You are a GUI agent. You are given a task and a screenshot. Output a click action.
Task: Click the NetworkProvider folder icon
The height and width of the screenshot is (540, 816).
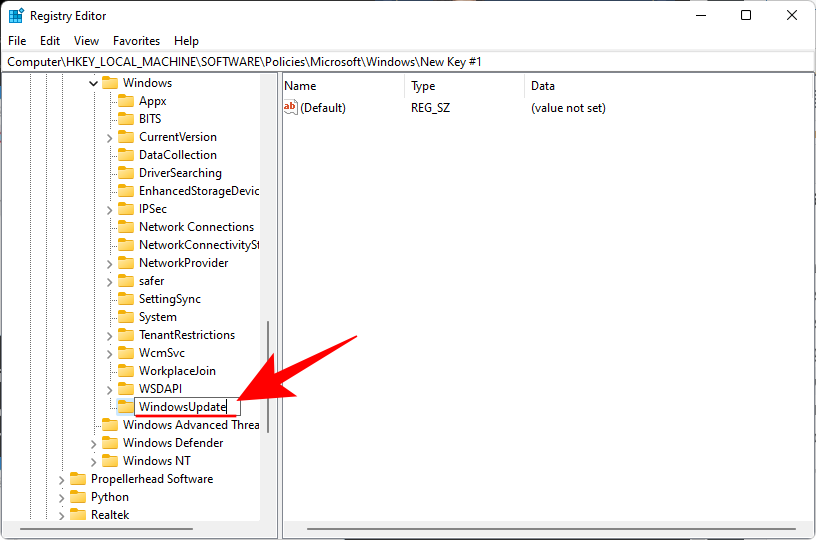pyautogui.click(x=126, y=263)
